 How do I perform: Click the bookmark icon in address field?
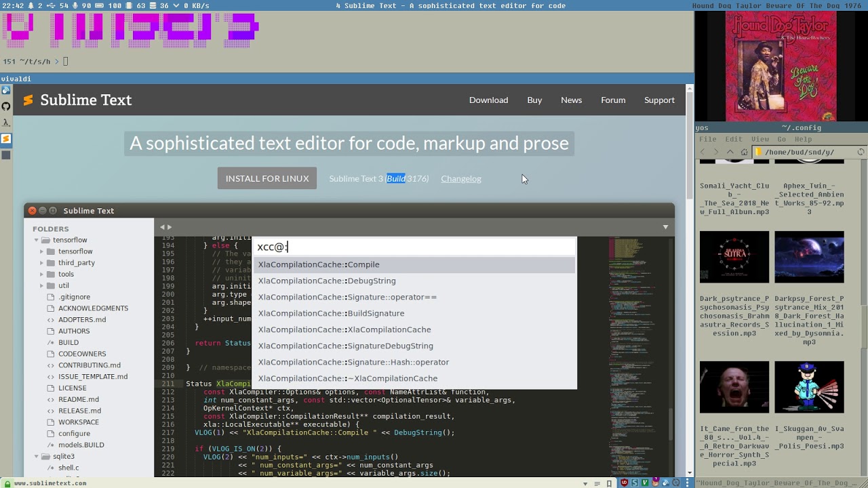coord(609,483)
